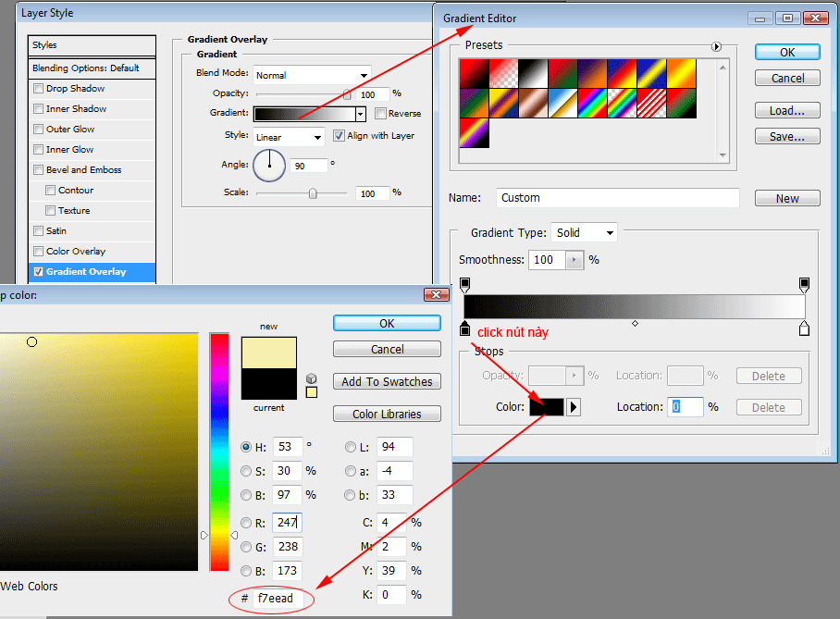This screenshot has height=619, width=840.
Task: Select the Spectrum rainbow gradient preset
Action: [x=592, y=103]
